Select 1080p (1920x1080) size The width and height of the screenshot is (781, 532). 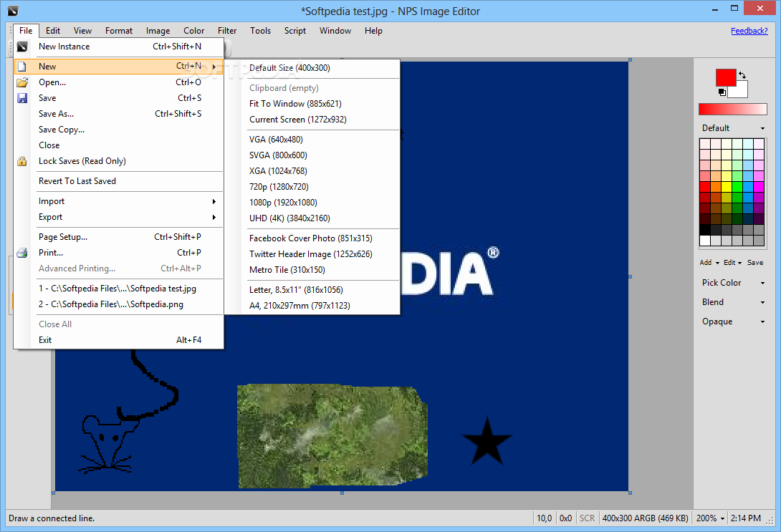pos(312,203)
